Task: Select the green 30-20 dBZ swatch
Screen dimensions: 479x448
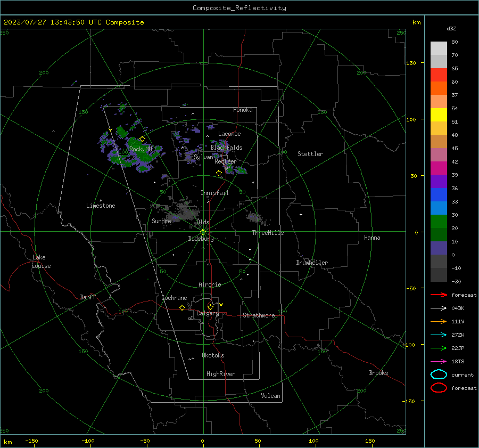Action: pyautogui.click(x=439, y=222)
